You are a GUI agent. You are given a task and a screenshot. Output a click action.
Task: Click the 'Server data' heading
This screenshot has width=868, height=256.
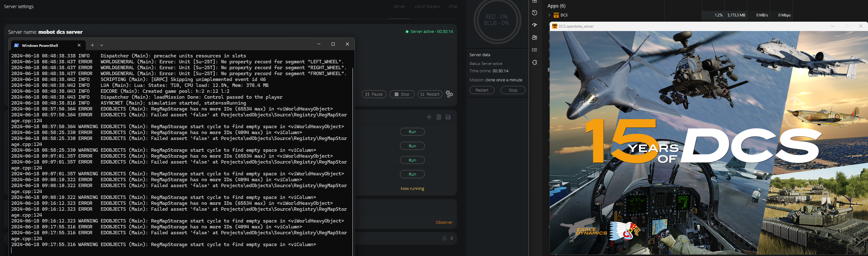[480, 55]
